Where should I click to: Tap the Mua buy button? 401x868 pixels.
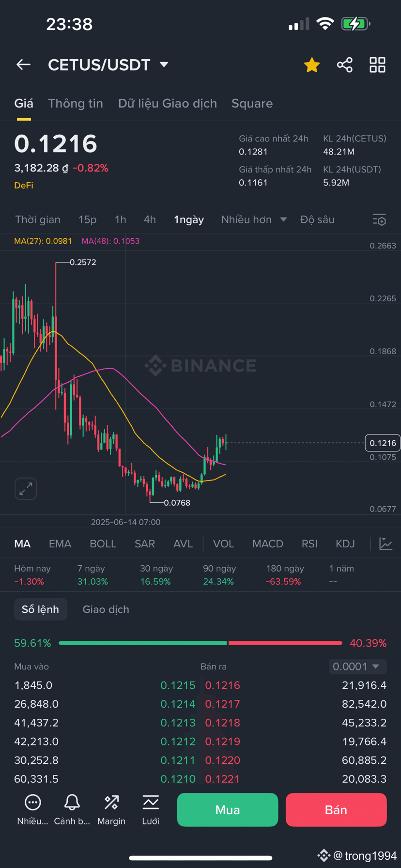pyautogui.click(x=228, y=810)
